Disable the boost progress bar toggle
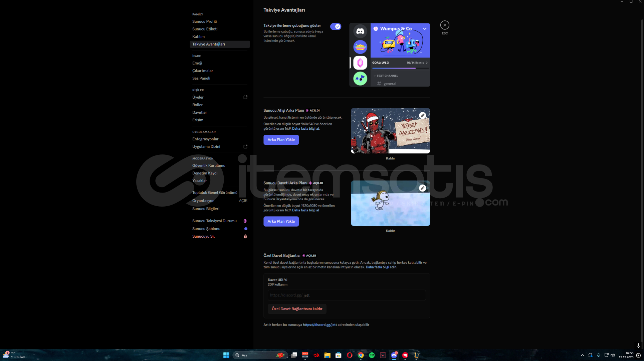The width and height of the screenshot is (644, 361). [x=336, y=26]
